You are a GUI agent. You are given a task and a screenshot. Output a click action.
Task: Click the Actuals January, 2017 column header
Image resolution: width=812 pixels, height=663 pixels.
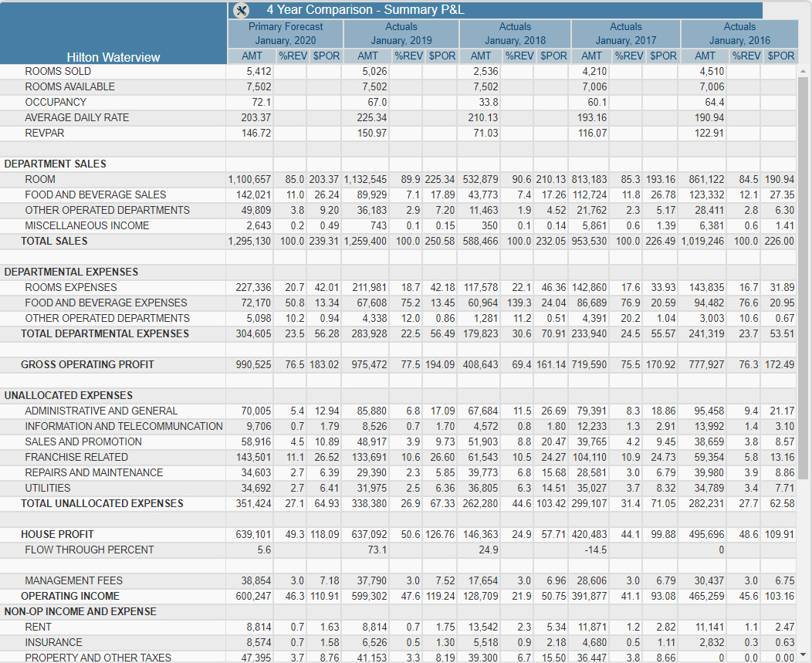(x=626, y=33)
